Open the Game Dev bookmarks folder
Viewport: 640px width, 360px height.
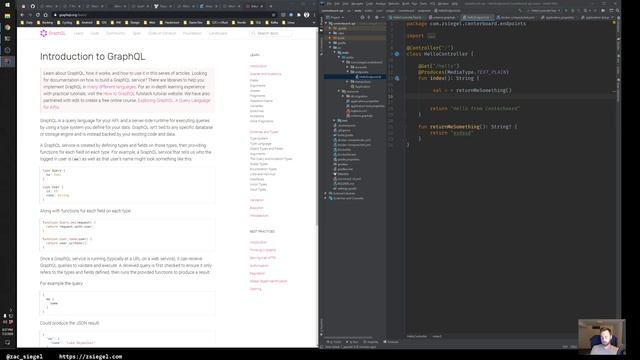click(x=194, y=22)
